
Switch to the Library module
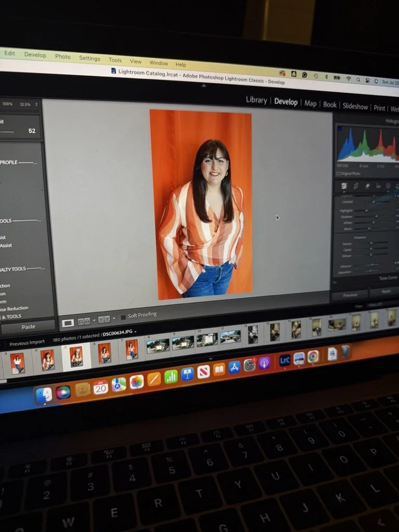point(256,100)
